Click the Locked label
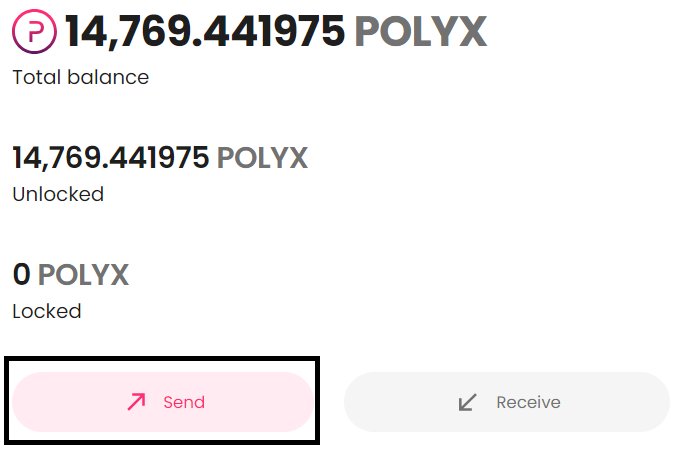The height and width of the screenshot is (451, 676). click(x=47, y=311)
